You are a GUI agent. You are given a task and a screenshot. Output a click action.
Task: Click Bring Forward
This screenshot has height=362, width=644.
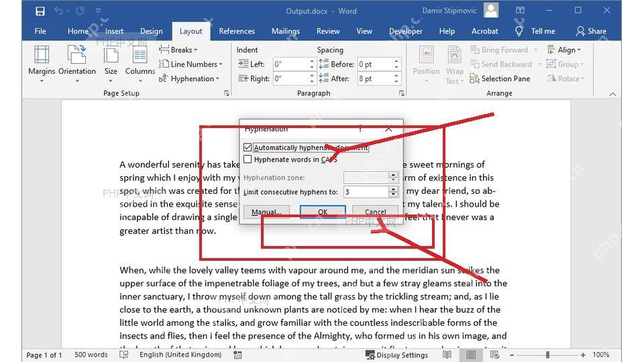(500, 50)
